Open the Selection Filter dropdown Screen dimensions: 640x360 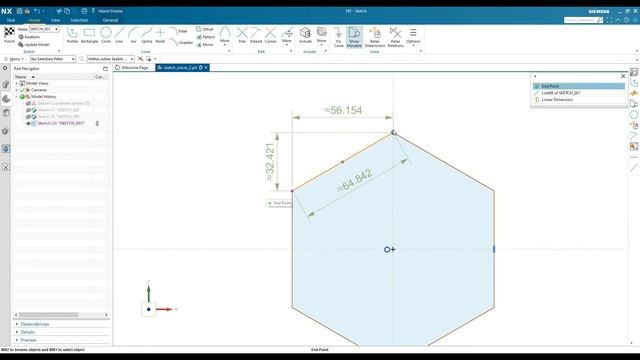[x=53, y=59]
